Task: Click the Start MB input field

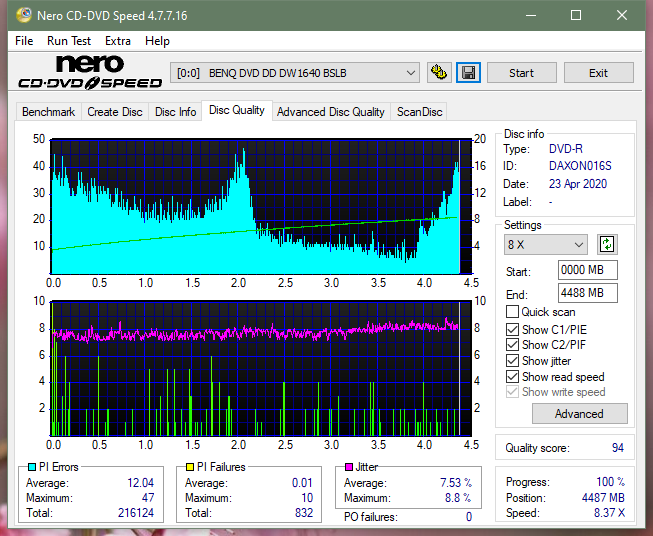Action: point(587,270)
